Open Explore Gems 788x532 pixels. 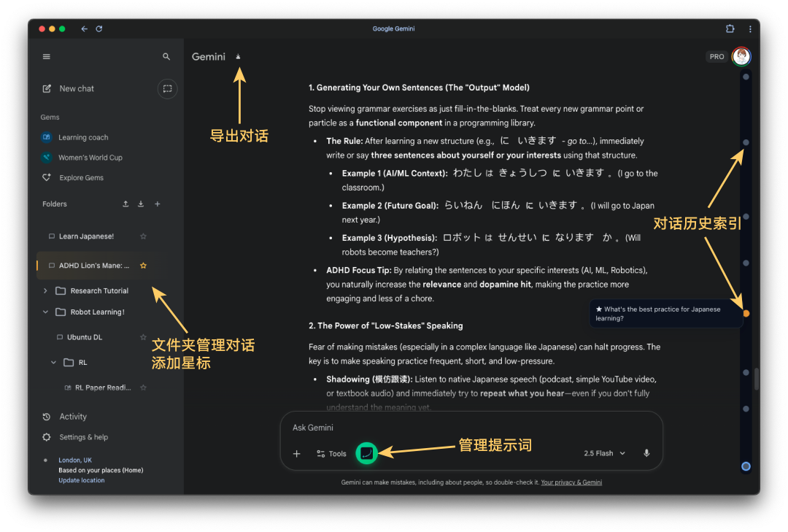coord(81,177)
